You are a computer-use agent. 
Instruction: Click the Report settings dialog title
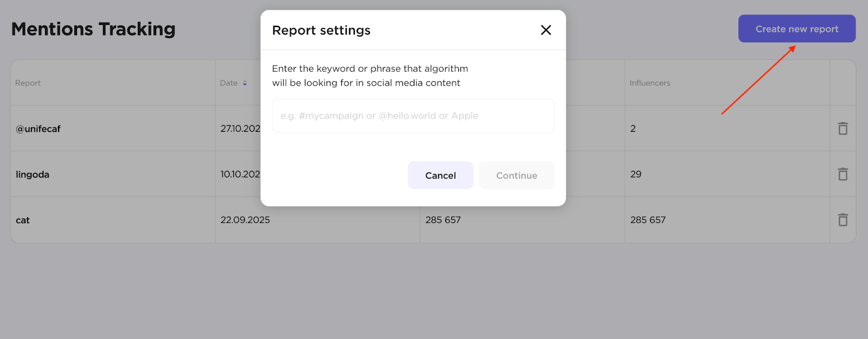[x=321, y=30]
